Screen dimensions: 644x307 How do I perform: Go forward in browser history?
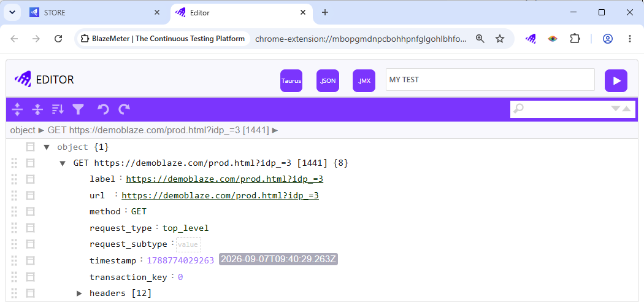36,39
